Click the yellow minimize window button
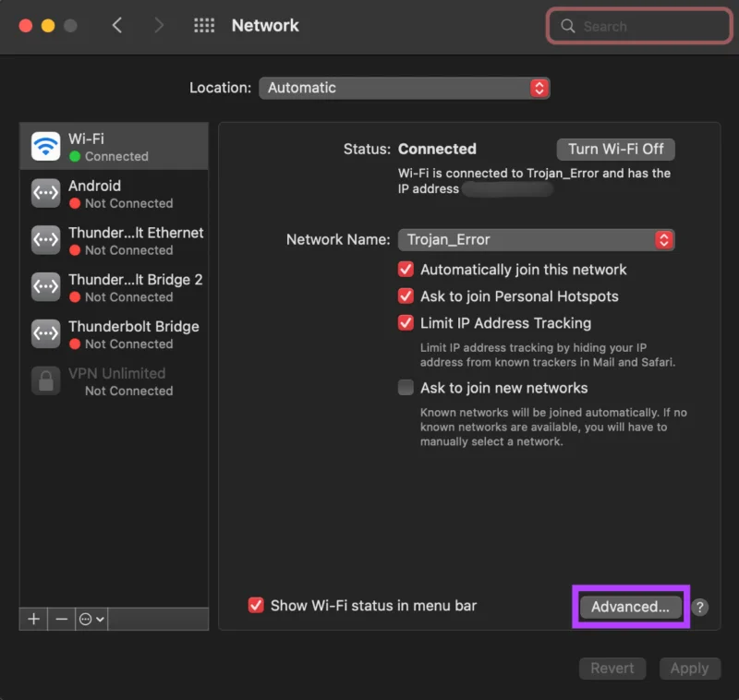This screenshot has width=739, height=700. coord(48,26)
